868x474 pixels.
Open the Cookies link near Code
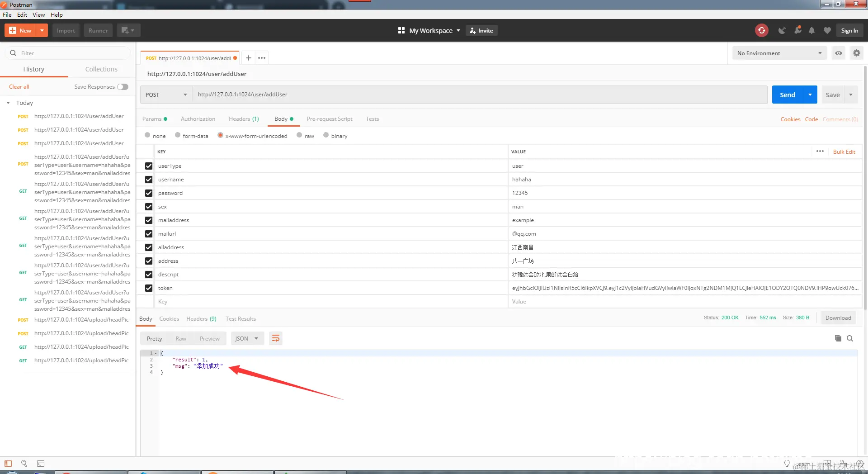790,119
